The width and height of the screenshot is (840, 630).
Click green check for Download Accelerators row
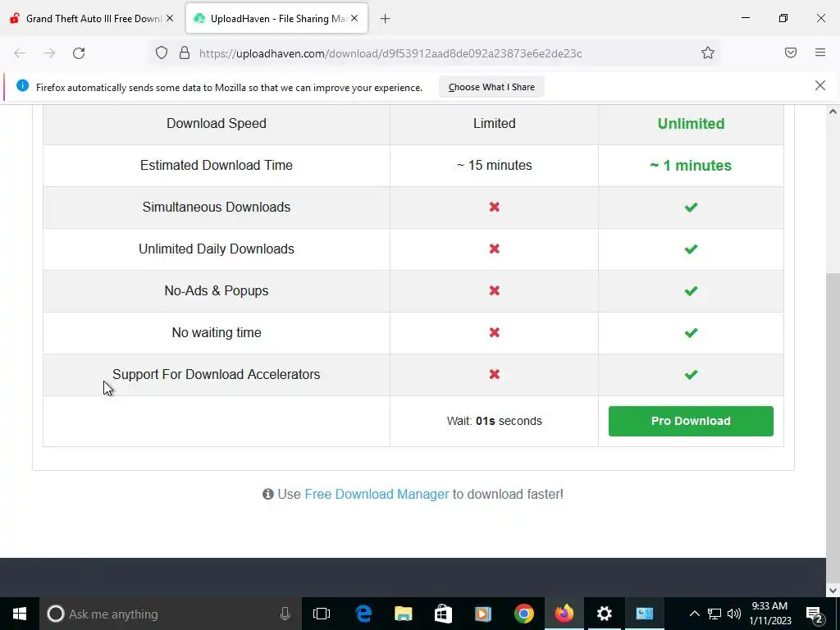(691, 374)
